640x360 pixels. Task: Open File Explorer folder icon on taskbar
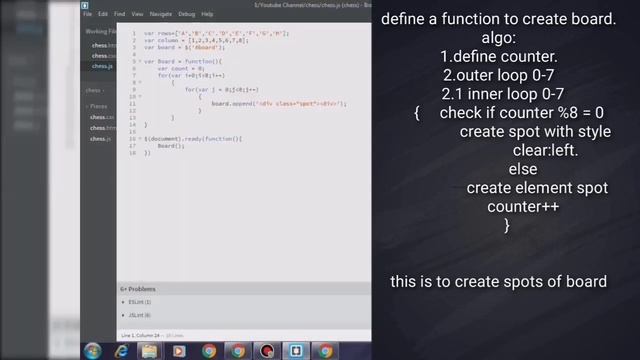click(x=149, y=351)
